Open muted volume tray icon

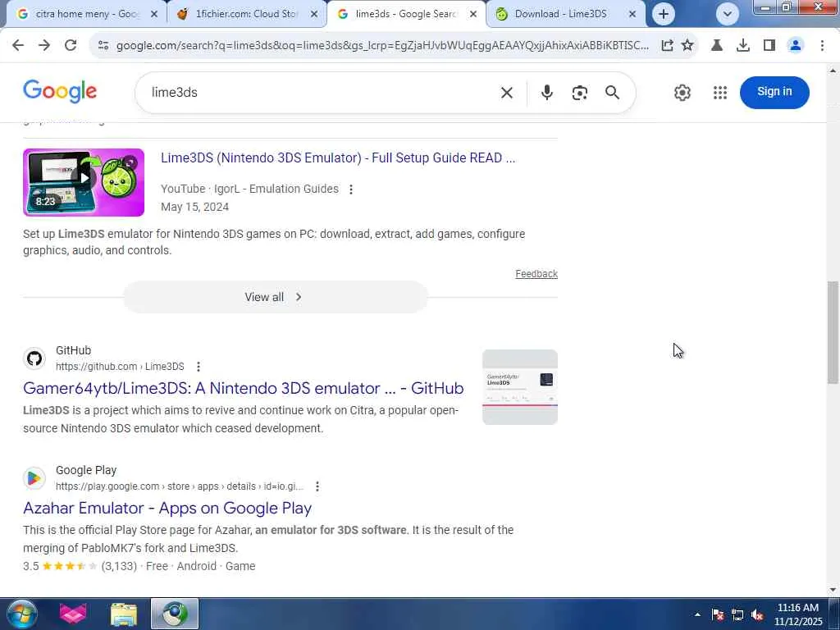tap(757, 614)
